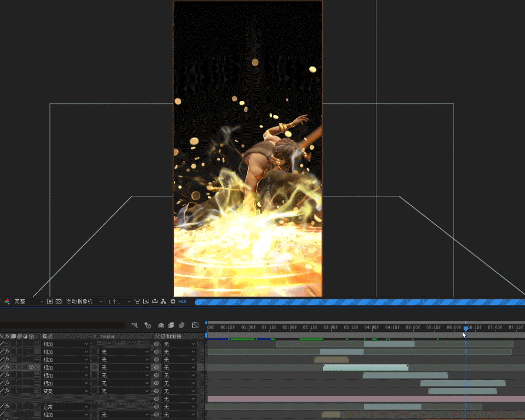Toggle the Draft 3D icon
The image size is (525, 420).
pos(148,325)
